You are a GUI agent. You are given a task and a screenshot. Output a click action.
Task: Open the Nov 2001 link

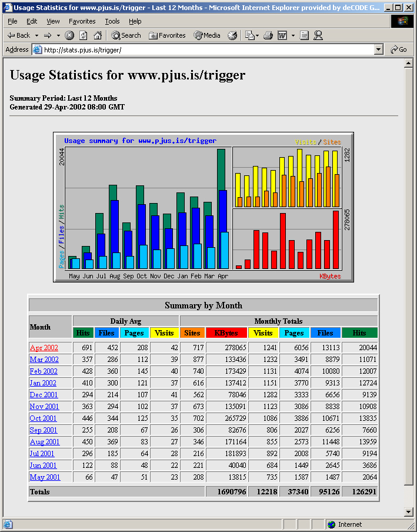(45, 407)
